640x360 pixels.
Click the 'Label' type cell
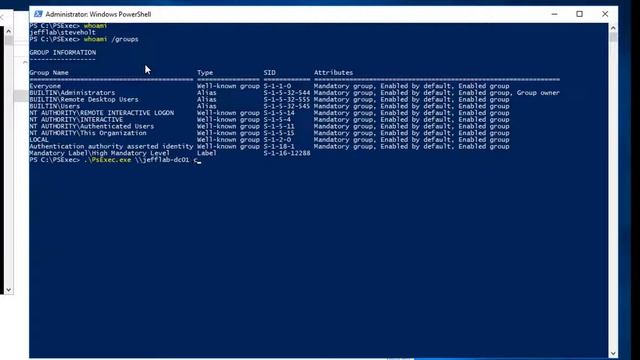207,153
